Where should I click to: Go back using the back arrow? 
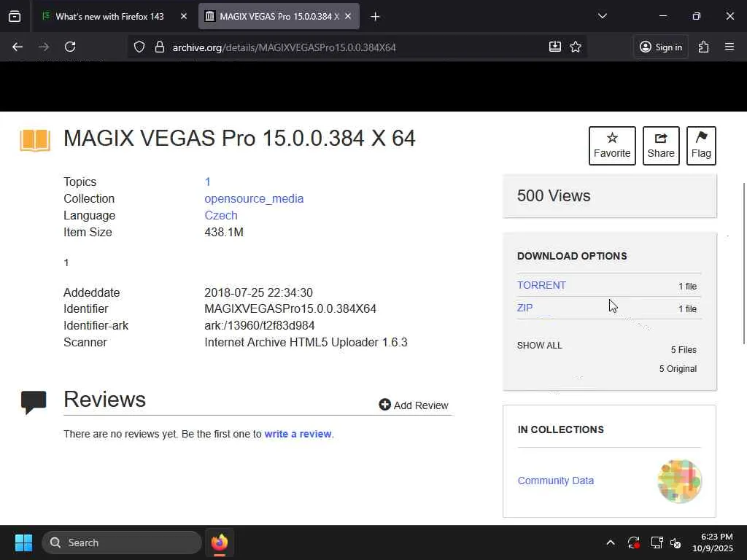[x=18, y=47]
